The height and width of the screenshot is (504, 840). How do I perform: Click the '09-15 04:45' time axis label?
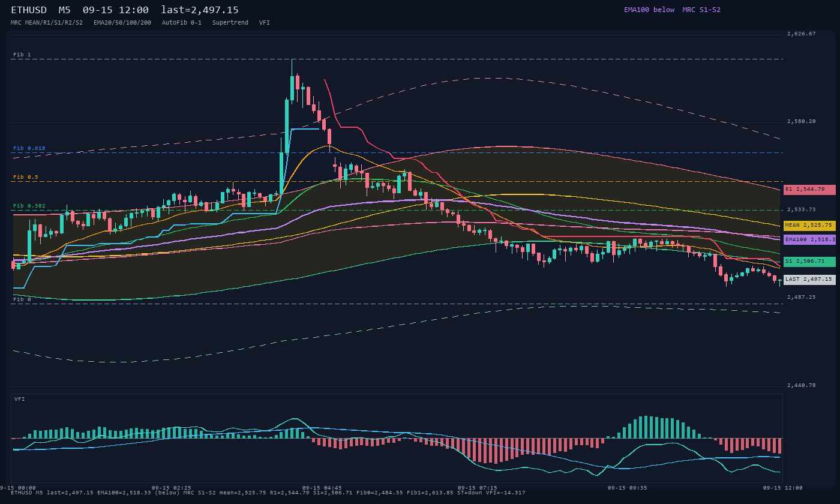[322, 488]
